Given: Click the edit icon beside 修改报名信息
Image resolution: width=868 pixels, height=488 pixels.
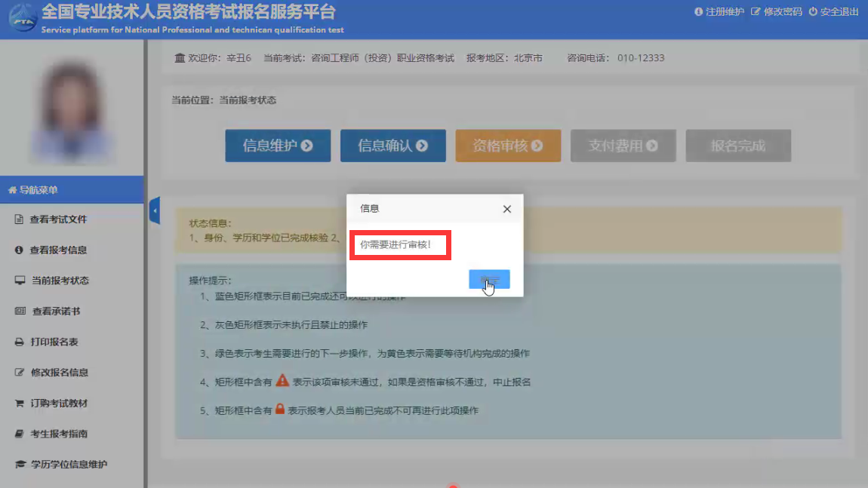Looking at the screenshot, I should click(x=20, y=373).
